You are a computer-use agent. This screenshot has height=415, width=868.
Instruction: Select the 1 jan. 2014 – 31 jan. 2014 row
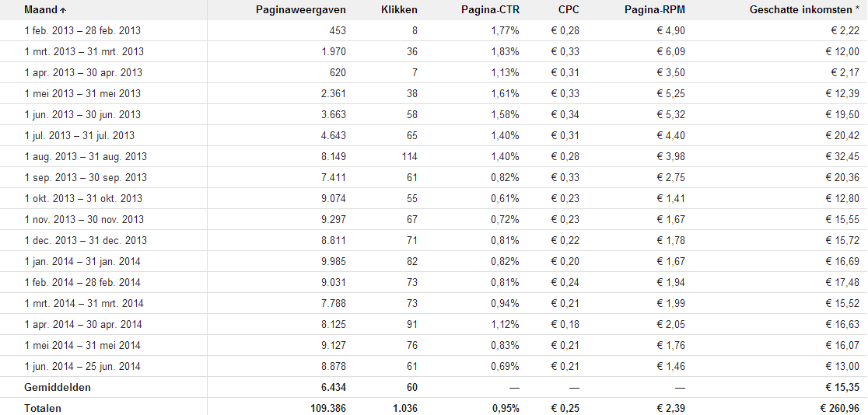pos(434,262)
